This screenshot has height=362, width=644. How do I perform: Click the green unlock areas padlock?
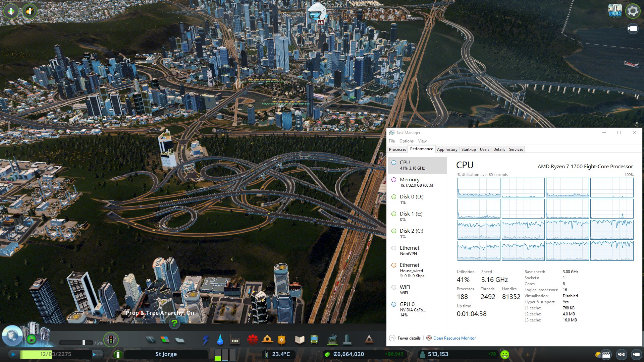pyautogui.click(x=32, y=339)
